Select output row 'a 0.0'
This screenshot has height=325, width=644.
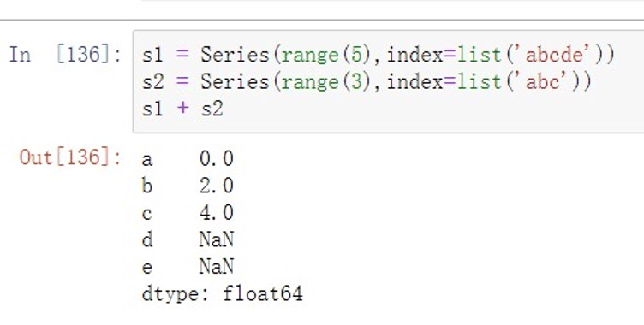click(x=188, y=158)
